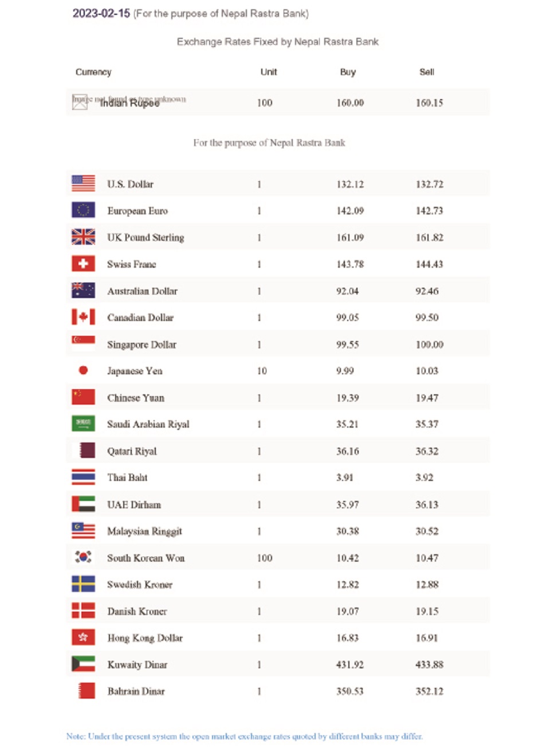Click the Unit column header
This screenshot has width=550, height=756.
pyautogui.click(x=269, y=72)
